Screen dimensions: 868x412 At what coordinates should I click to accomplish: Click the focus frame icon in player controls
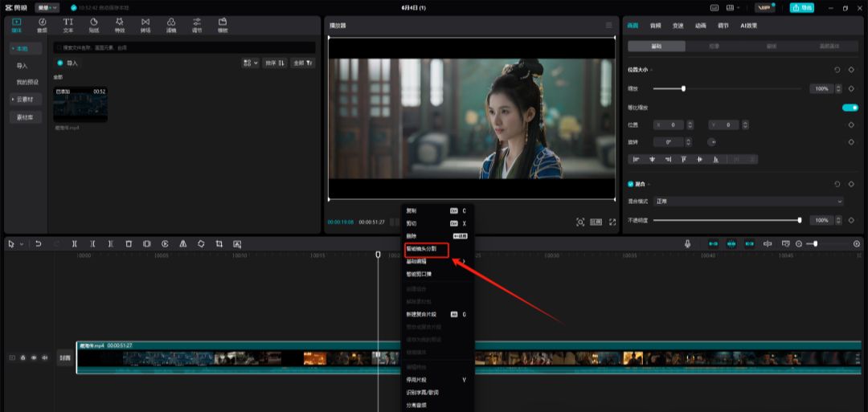point(580,222)
